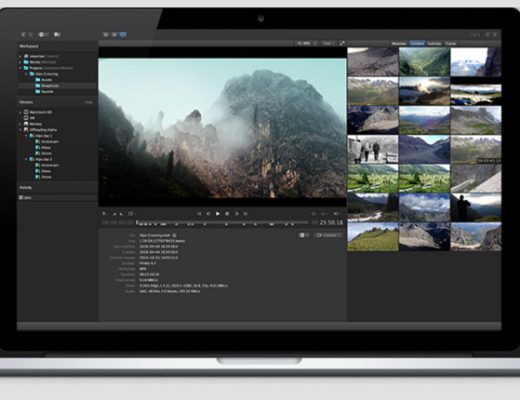The height and width of the screenshot is (400, 520).
Task: Click the round action icon in top-left toolbar
Action: click(42, 35)
